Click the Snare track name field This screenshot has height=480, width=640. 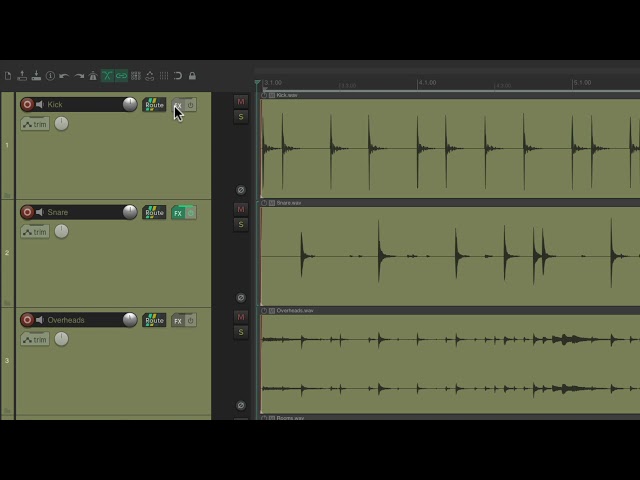pyautogui.click(x=84, y=212)
